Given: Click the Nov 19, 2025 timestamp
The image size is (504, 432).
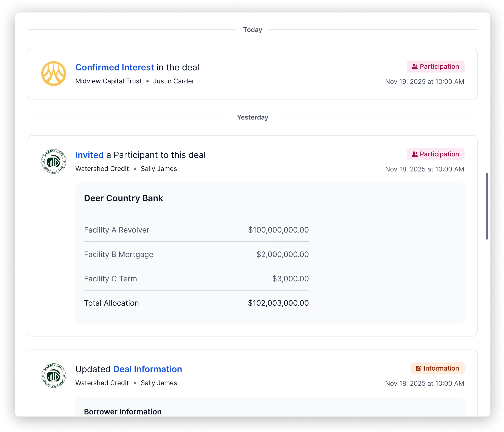Looking at the screenshot, I should pyautogui.click(x=425, y=82).
